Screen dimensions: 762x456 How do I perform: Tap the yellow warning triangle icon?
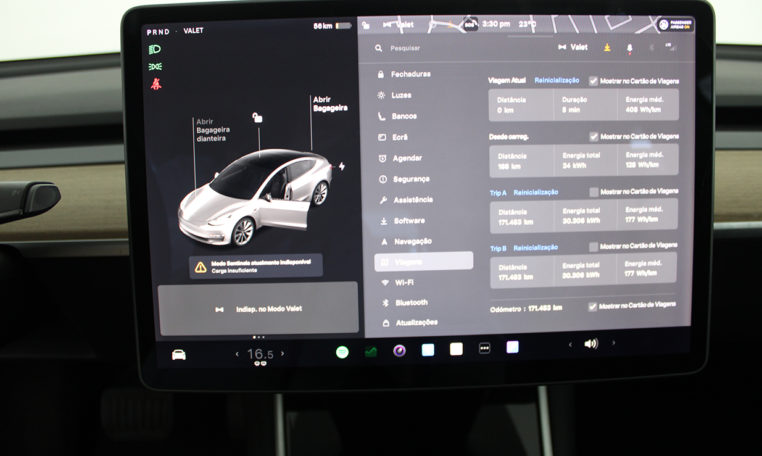pos(200,267)
